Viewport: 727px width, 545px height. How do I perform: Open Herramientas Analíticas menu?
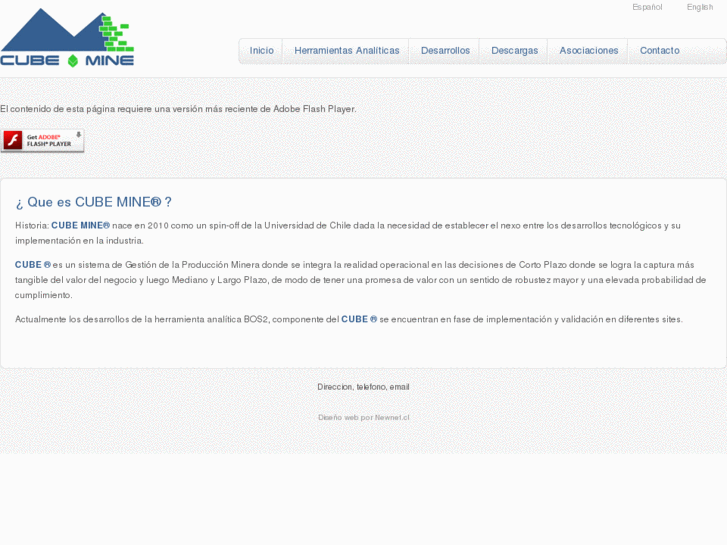pyautogui.click(x=347, y=51)
